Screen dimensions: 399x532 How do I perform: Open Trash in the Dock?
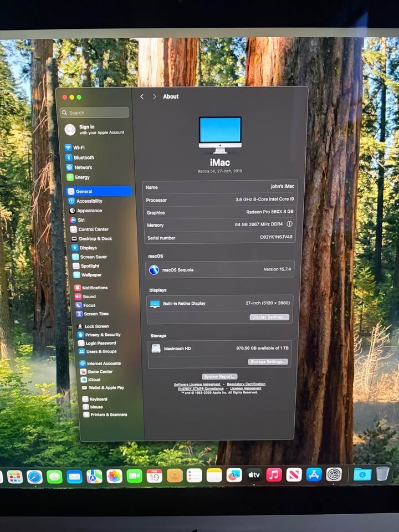383,474
